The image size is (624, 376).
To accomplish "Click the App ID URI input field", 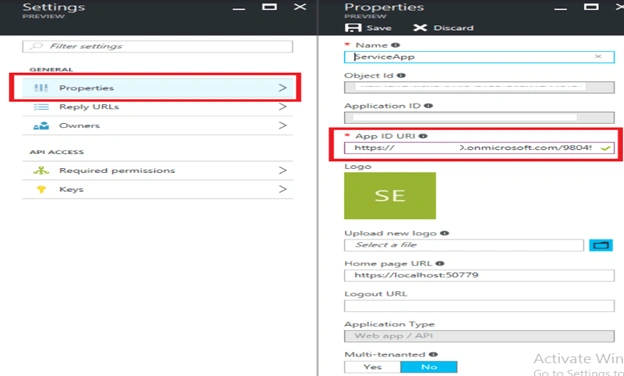I will 479,148.
